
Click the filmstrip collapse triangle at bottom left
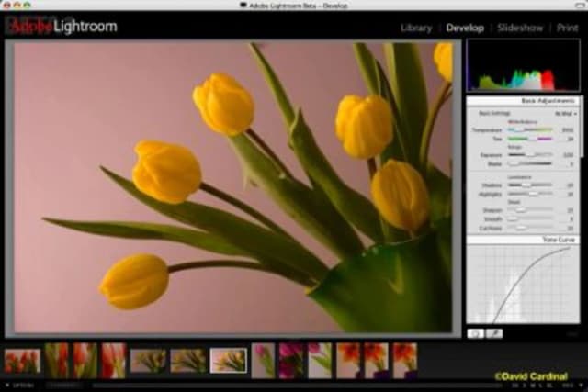(x=7, y=385)
